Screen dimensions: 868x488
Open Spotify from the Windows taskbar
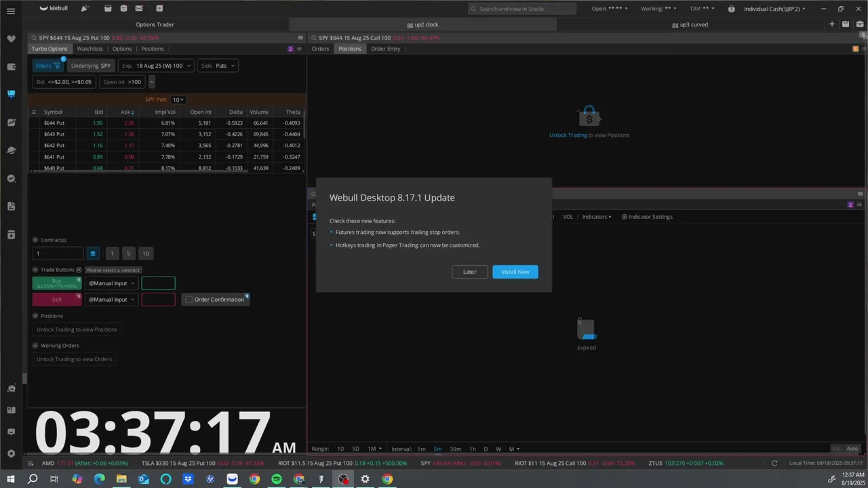coord(277,479)
